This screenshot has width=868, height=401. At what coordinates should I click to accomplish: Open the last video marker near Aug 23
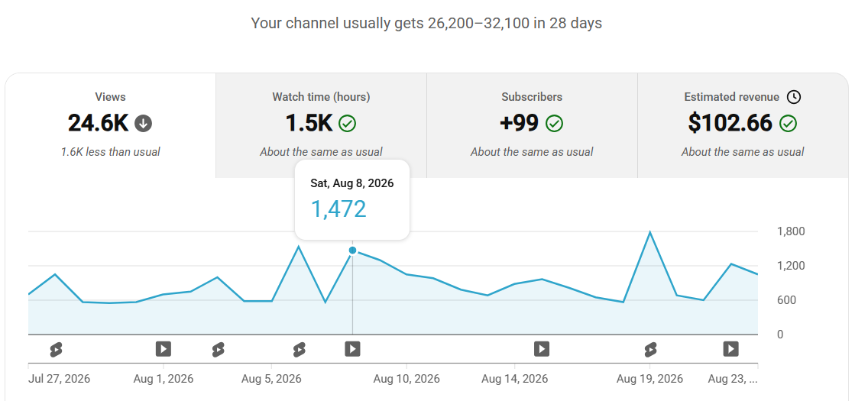point(730,349)
